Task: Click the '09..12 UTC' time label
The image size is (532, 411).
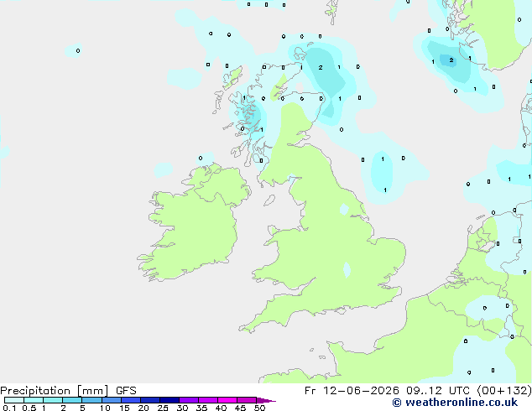Action: [x=438, y=391]
